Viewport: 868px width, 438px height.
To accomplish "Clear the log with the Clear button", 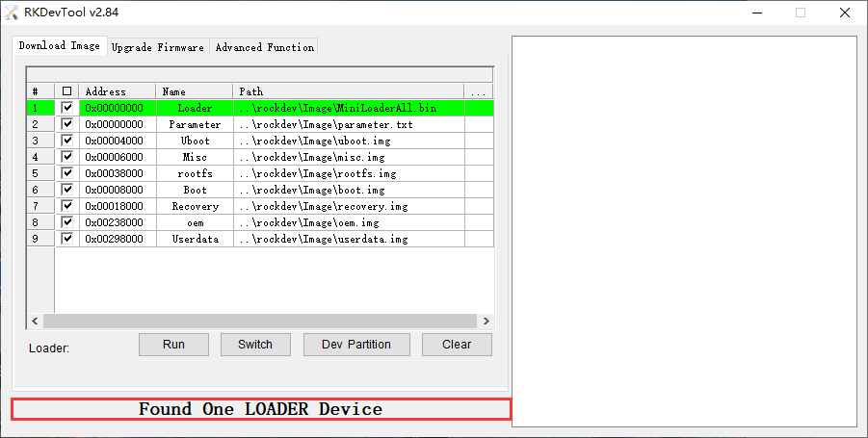I will click(x=457, y=345).
